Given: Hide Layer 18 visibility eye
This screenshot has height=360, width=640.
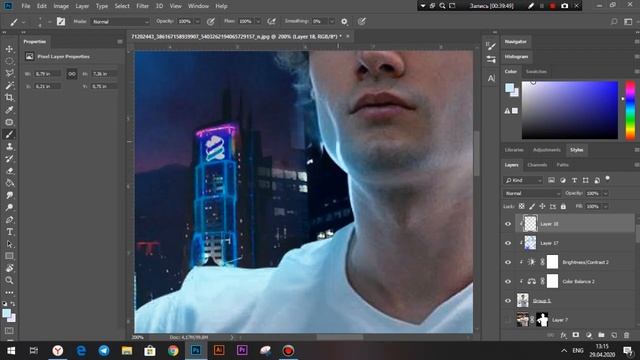Looking at the screenshot, I should point(508,224).
